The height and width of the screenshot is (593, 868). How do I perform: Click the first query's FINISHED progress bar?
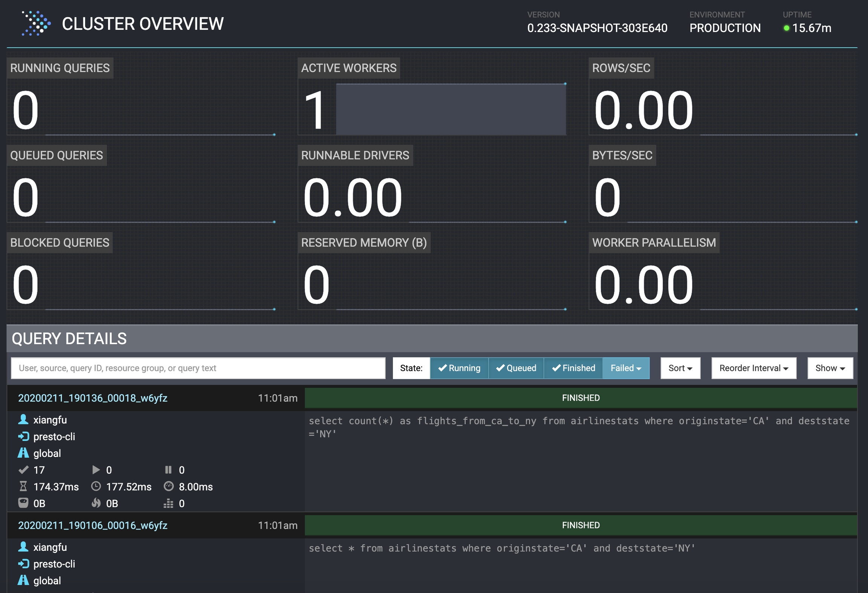(580, 398)
